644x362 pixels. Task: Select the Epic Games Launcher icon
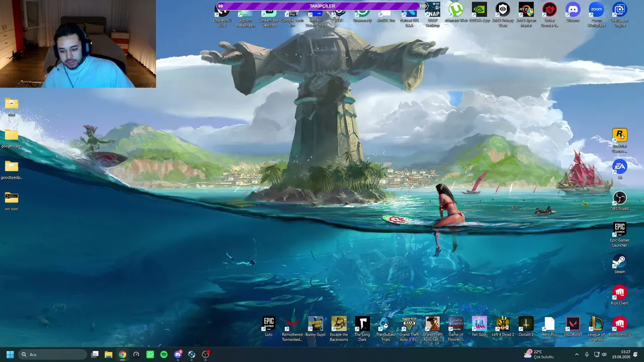619,235
